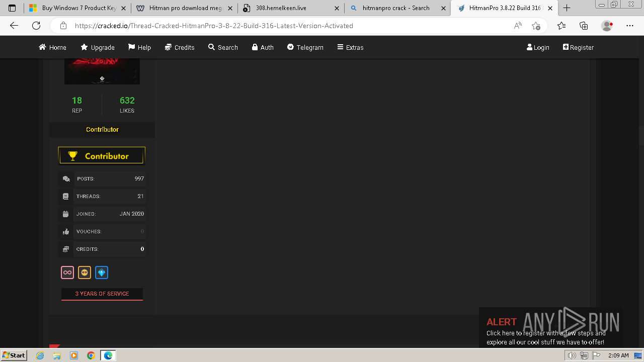Click the Register link
This screenshot has height=362, width=644.
[578, 47]
